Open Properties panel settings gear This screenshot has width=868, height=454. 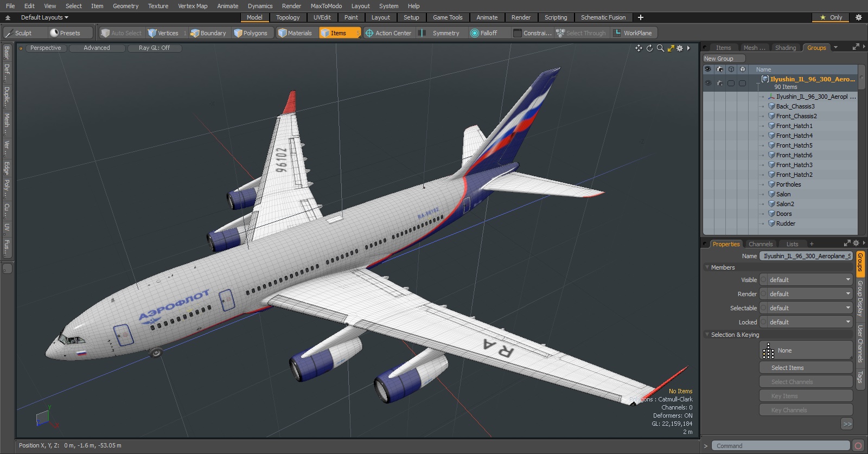coord(856,244)
